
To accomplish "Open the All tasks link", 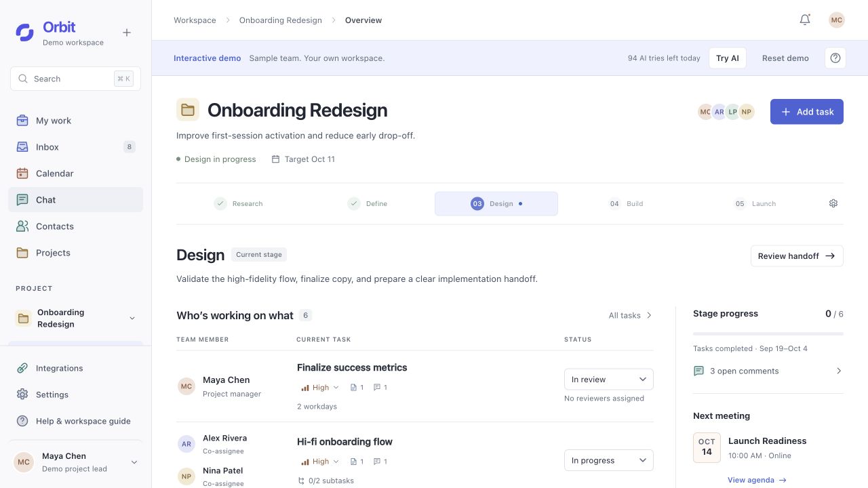I will (x=631, y=315).
